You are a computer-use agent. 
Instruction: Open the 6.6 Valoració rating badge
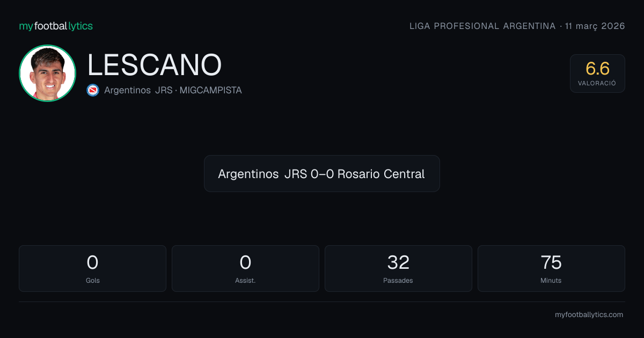click(597, 74)
